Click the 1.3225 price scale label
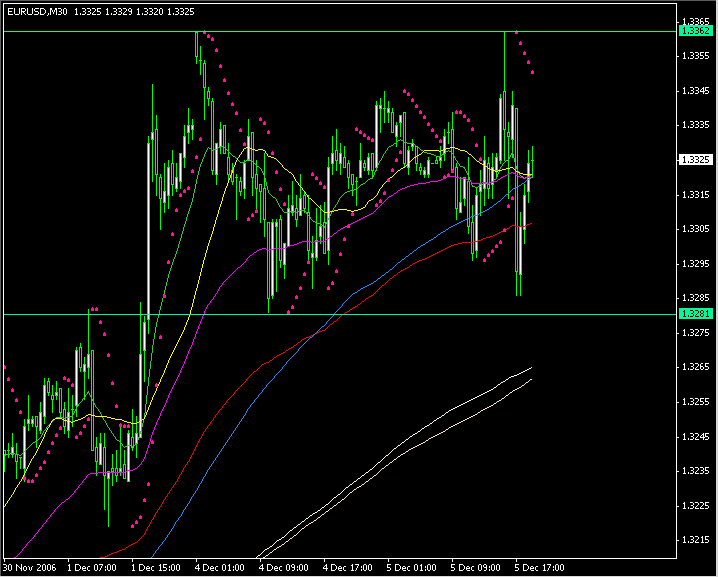The image size is (718, 577). 696,506
